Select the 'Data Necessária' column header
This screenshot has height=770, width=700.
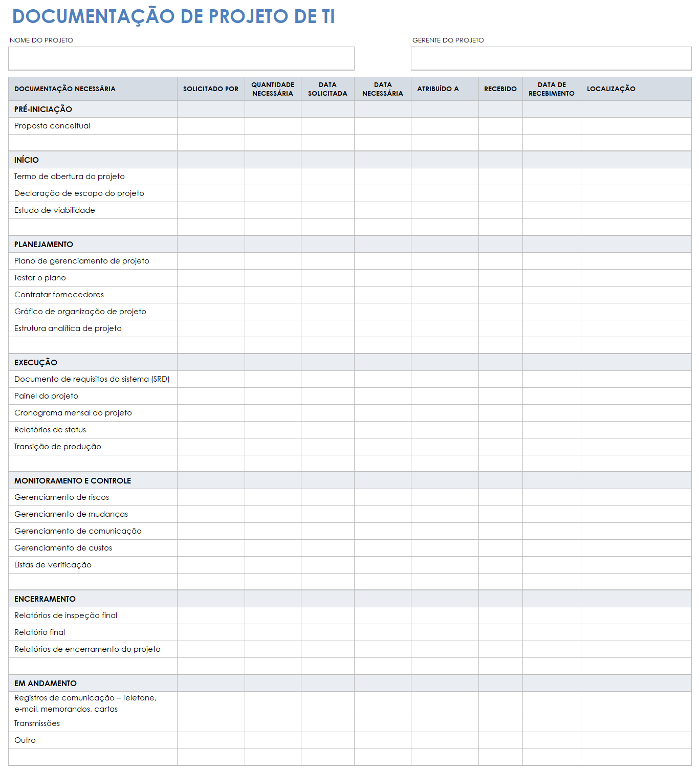(383, 89)
